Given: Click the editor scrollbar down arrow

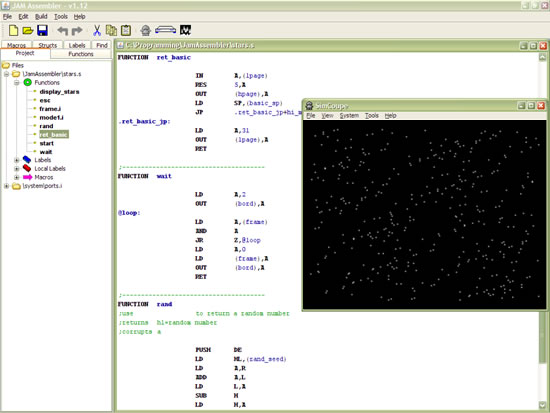Looking at the screenshot, I should [x=542, y=405].
